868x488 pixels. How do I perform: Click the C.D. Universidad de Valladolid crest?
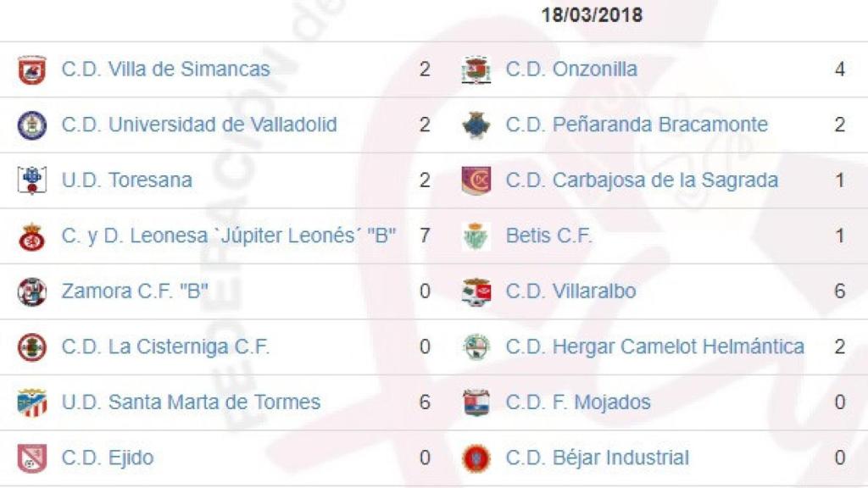[31, 125]
